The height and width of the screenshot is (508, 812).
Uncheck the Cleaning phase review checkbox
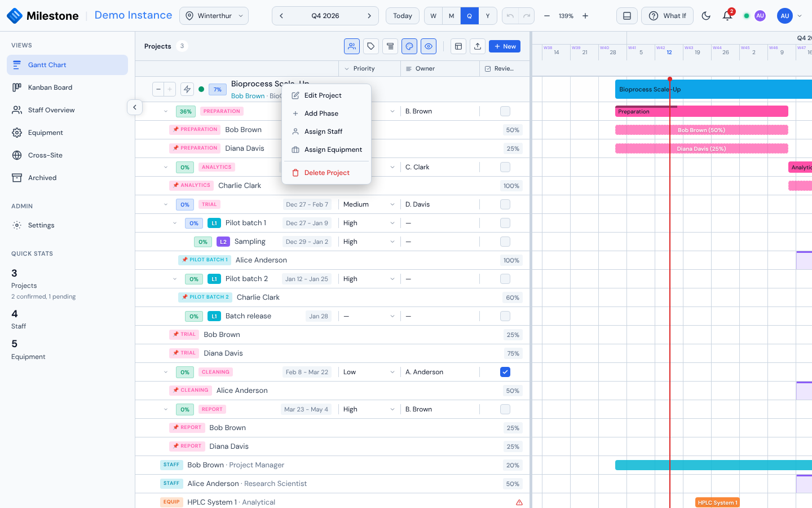505,372
